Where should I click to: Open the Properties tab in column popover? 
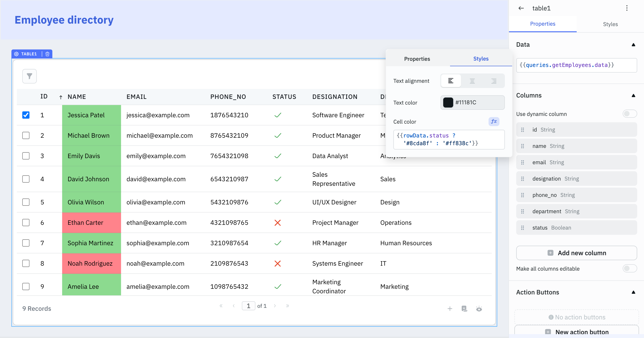417,59
